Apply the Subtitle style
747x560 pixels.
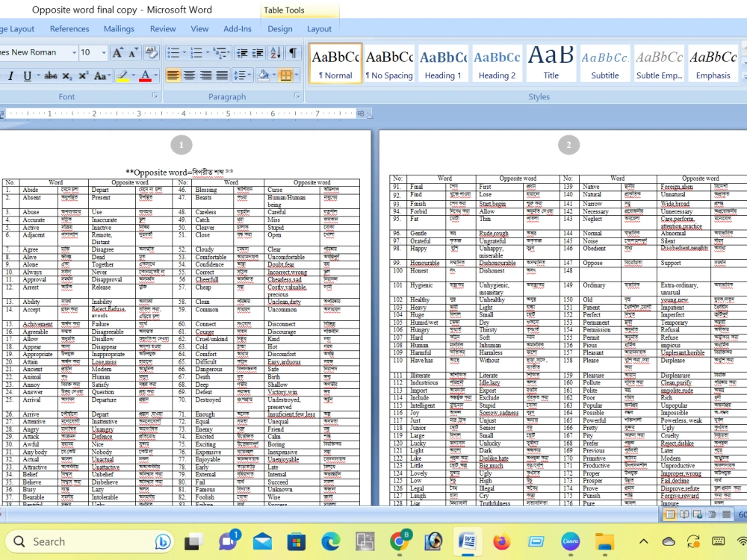[x=605, y=63]
